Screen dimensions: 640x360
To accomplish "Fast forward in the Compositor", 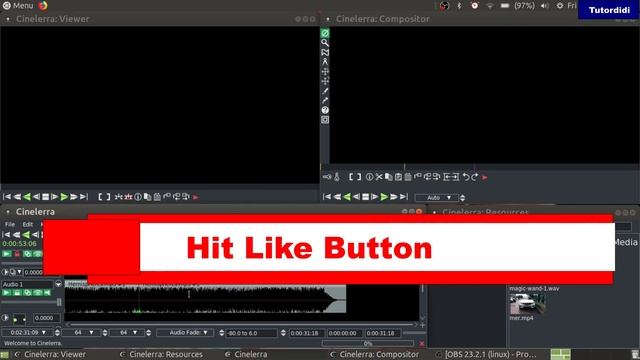I will pyautogui.click(x=394, y=197).
